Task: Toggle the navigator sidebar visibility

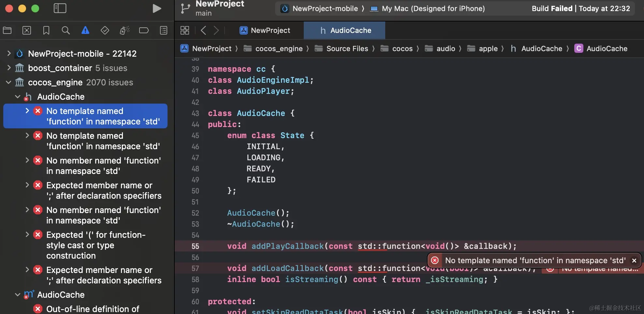Action: 60,8
